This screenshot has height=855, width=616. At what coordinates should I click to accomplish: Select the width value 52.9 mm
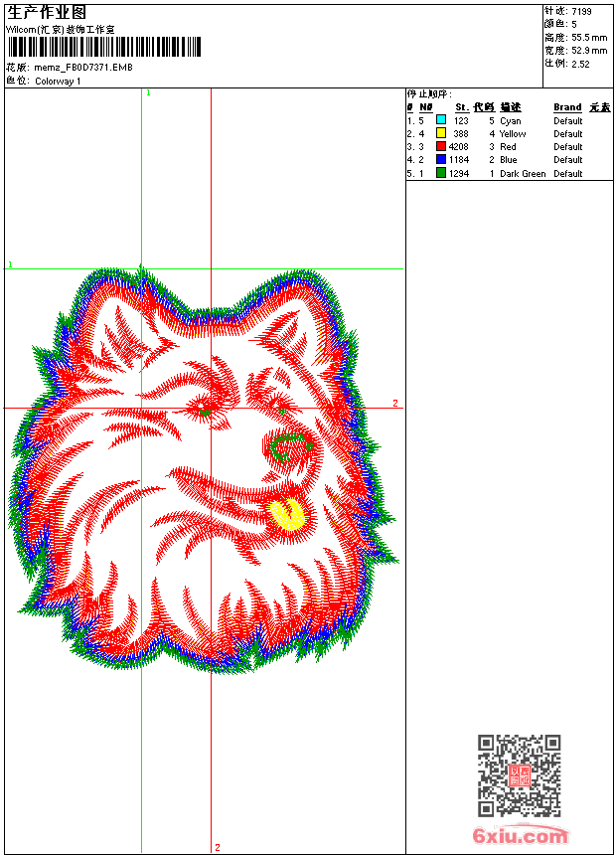(x=589, y=51)
